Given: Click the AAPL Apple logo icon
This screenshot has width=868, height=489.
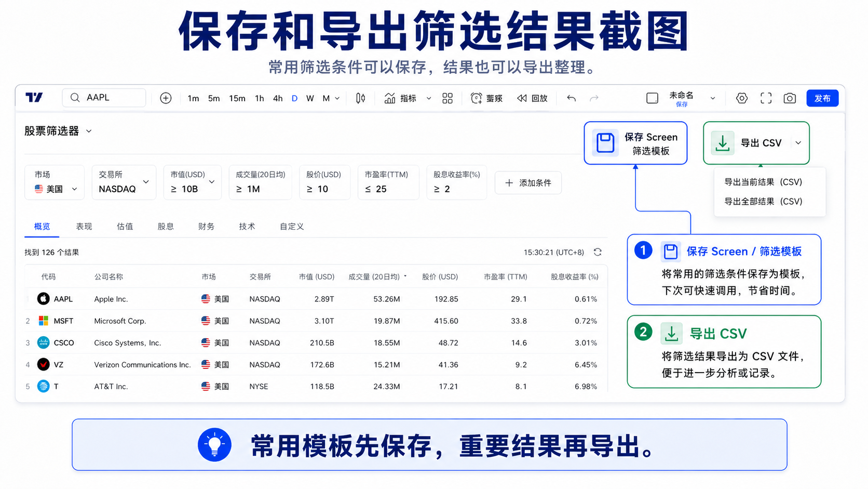Looking at the screenshot, I should pos(44,299).
